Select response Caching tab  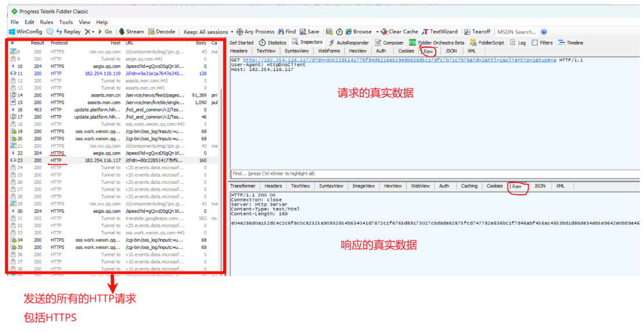[x=469, y=186]
